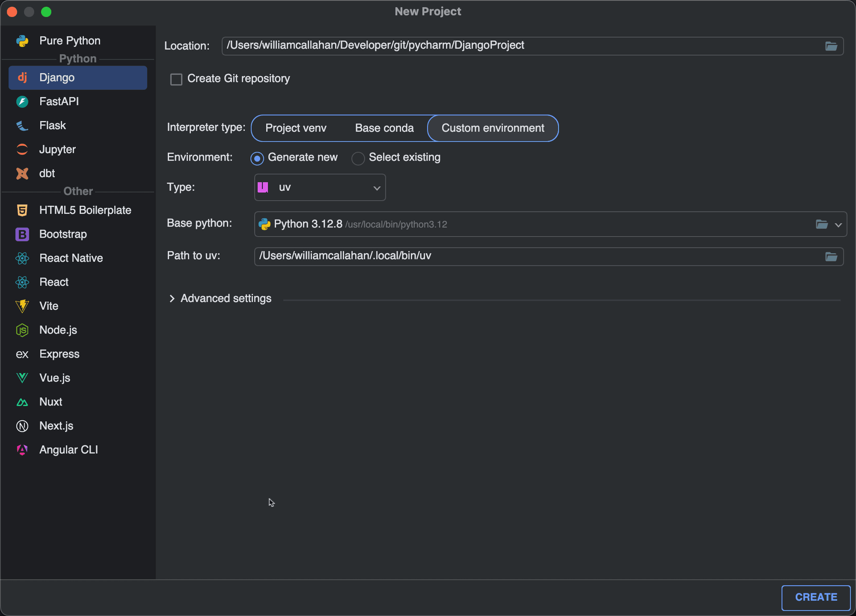Screen dimensions: 856x616
Task: Switch to the Base conda interpreter tab
Action: [x=384, y=128]
